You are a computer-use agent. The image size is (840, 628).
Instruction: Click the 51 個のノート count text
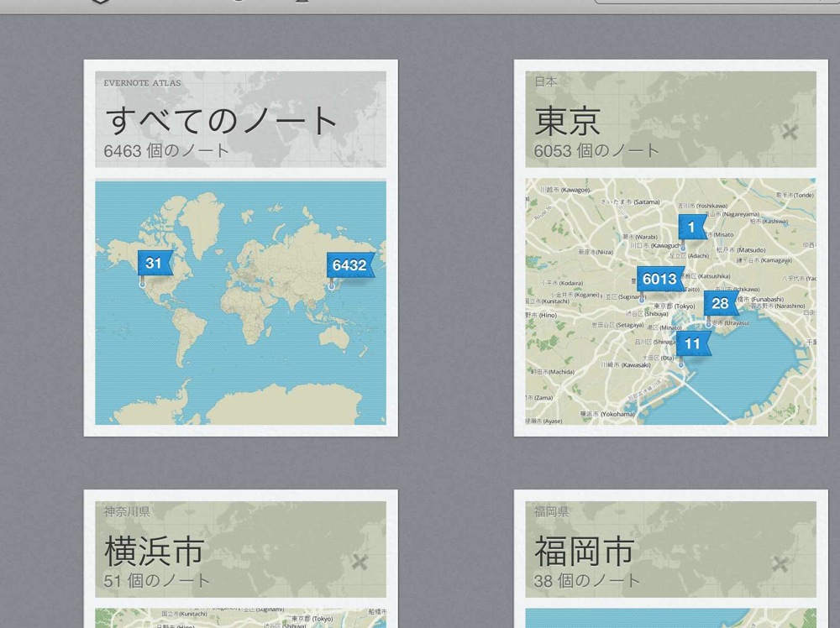pos(156,580)
